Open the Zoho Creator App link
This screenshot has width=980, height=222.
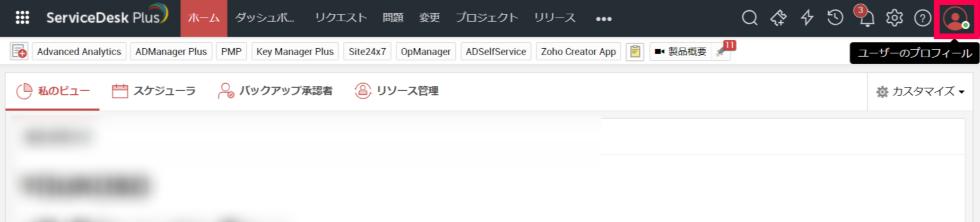pyautogui.click(x=578, y=51)
